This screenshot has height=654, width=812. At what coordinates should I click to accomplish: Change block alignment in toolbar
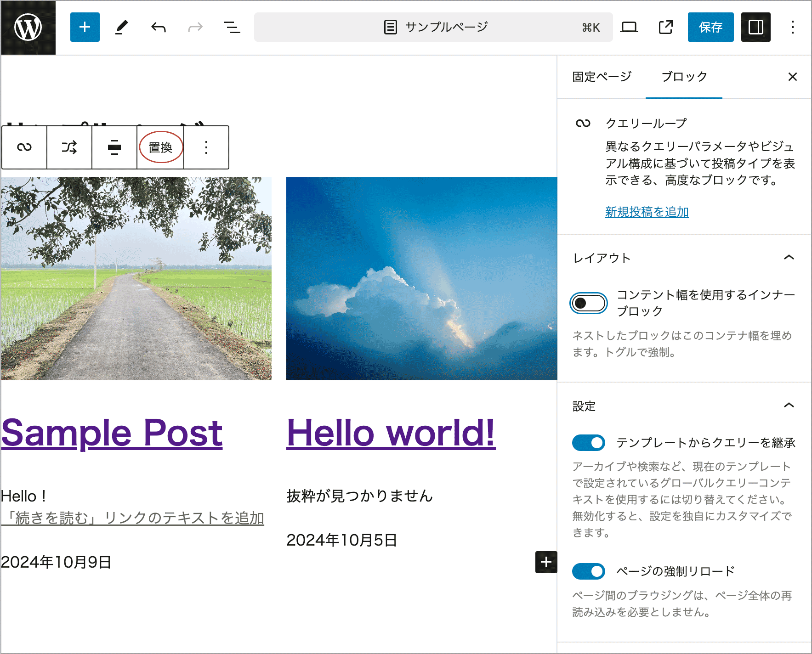(114, 147)
